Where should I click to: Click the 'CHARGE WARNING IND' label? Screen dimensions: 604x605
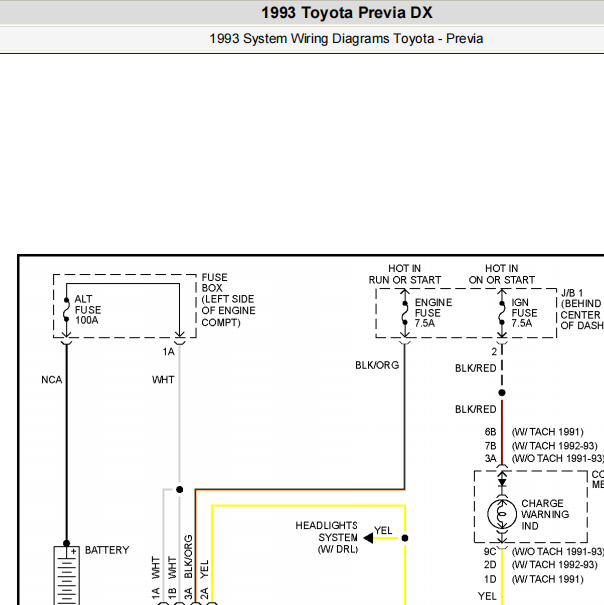(545, 515)
